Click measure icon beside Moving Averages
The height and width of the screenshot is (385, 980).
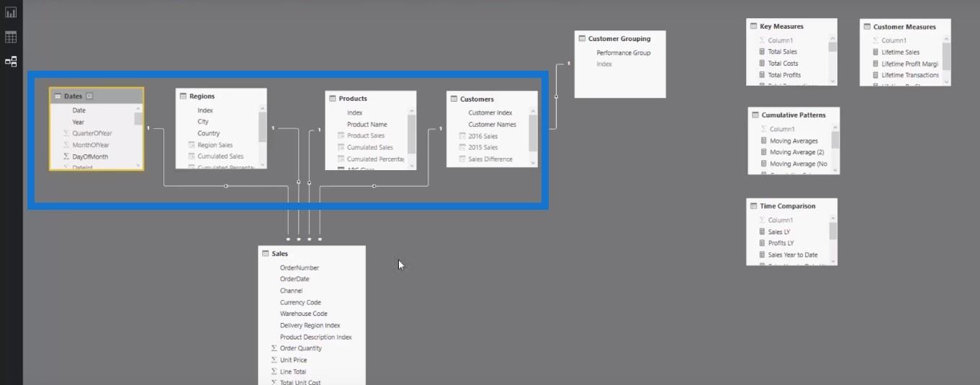(763, 141)
